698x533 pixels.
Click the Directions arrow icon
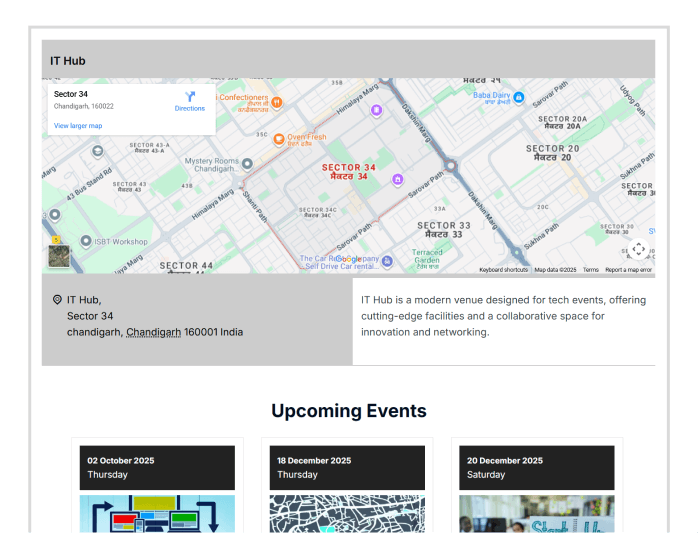[x=190, y=97]
